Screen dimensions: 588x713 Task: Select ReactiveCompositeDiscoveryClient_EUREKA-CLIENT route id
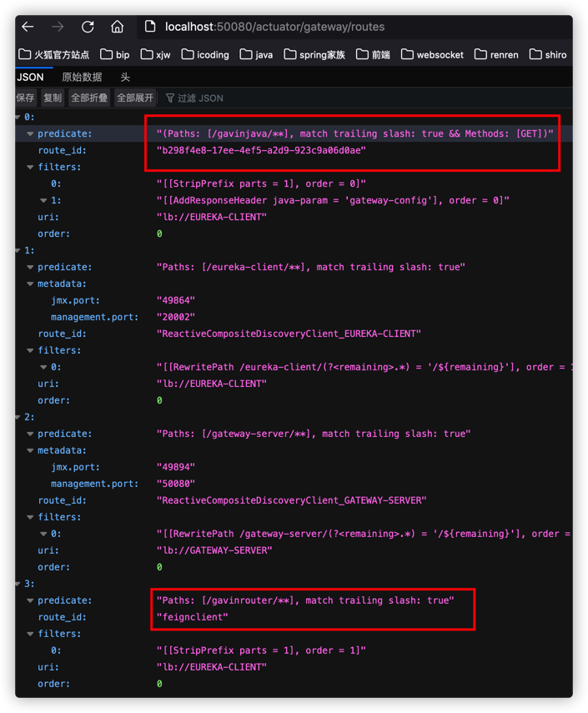coord(289,334)
